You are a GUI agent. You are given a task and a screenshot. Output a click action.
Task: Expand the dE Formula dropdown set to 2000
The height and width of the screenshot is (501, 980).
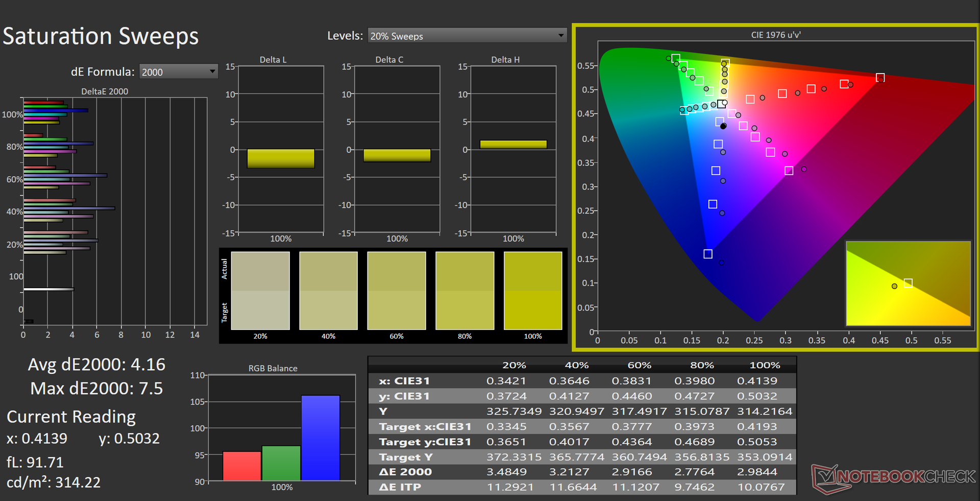pyautogui.click(x=178, y=72)
